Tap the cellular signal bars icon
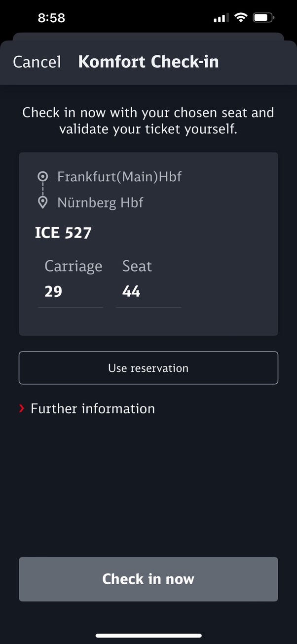The image size is (297, 644). [x=221, y=19]
